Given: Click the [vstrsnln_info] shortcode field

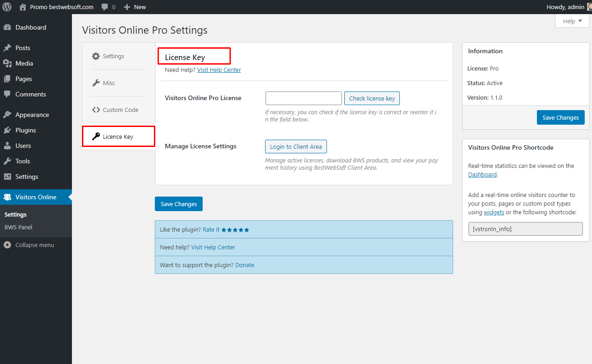Looking at the screenshot, I should pyautogui.click(x=526, y=229).
